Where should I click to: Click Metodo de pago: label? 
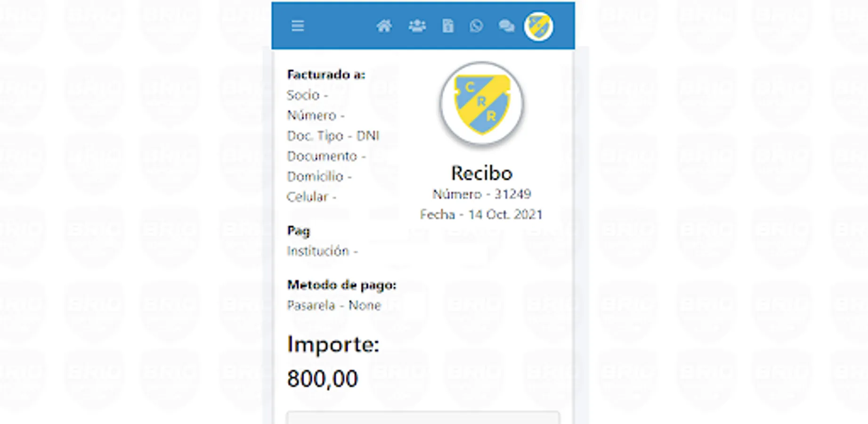click(342, 285)
